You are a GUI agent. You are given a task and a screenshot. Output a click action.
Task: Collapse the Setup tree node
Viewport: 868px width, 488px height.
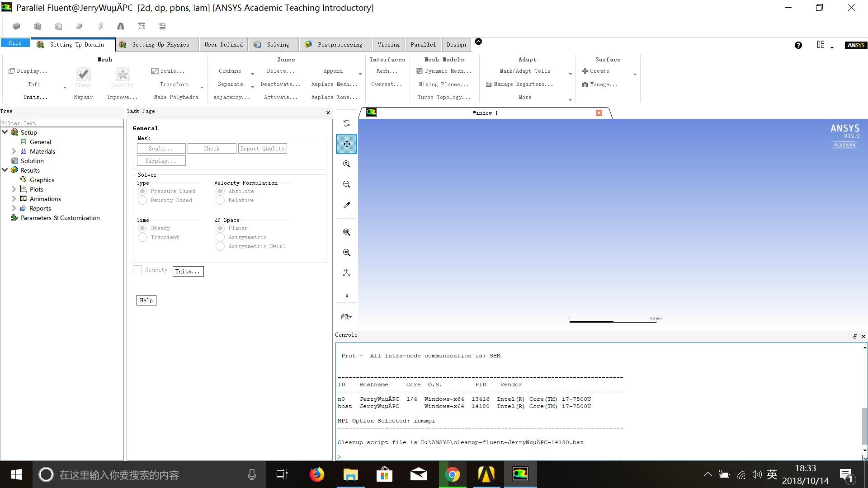[x=5, y=132]
